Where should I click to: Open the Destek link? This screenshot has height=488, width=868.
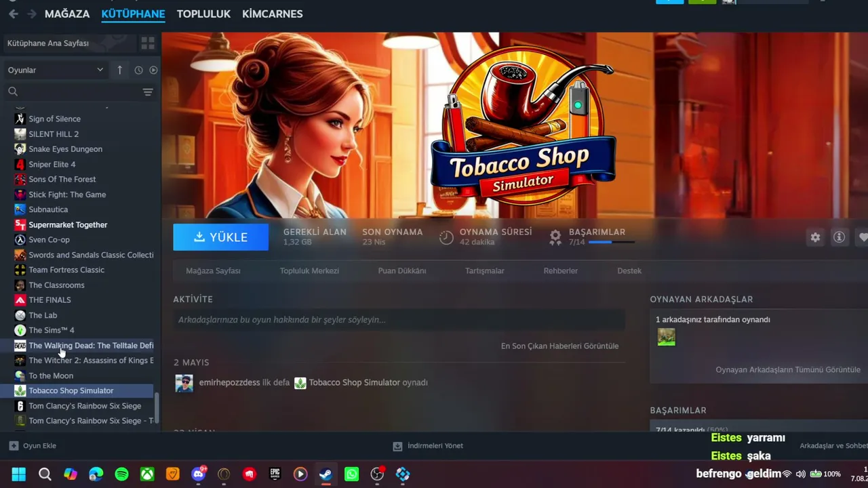point(629,270)
